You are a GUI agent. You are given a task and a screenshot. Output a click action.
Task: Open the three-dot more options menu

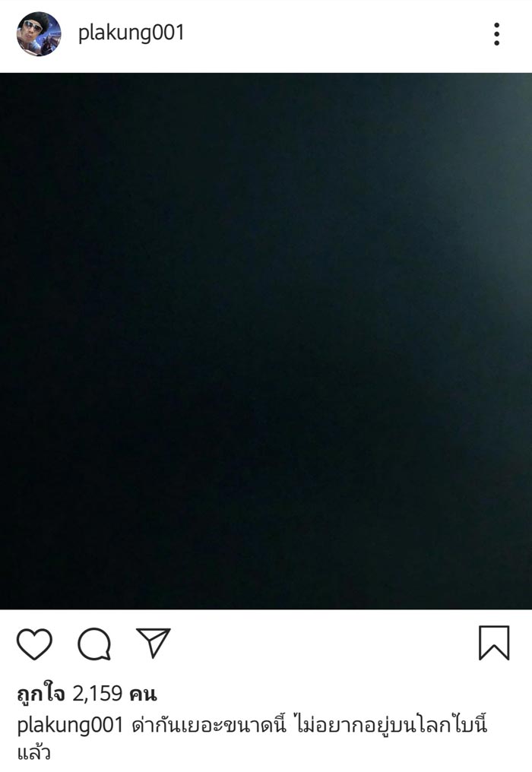(x=496, y=34)
